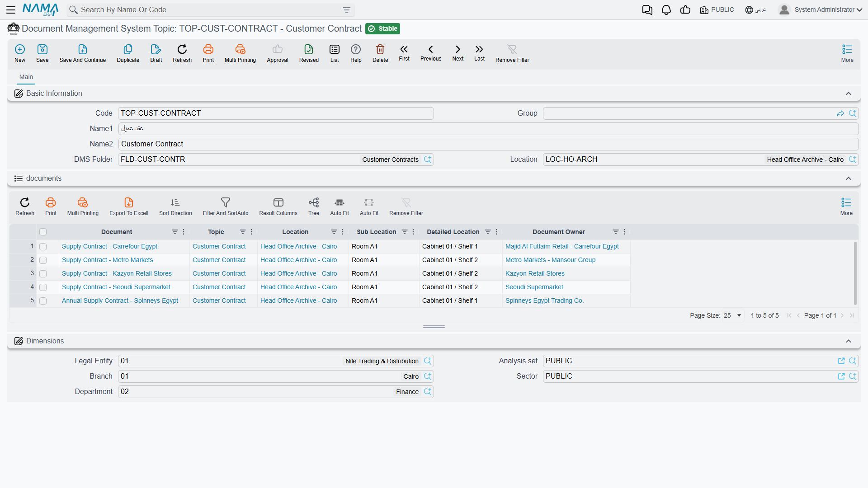Open Result Columns chooser
Image resolution: width=868 pixels, height=488 pixels.
point(278,206)
